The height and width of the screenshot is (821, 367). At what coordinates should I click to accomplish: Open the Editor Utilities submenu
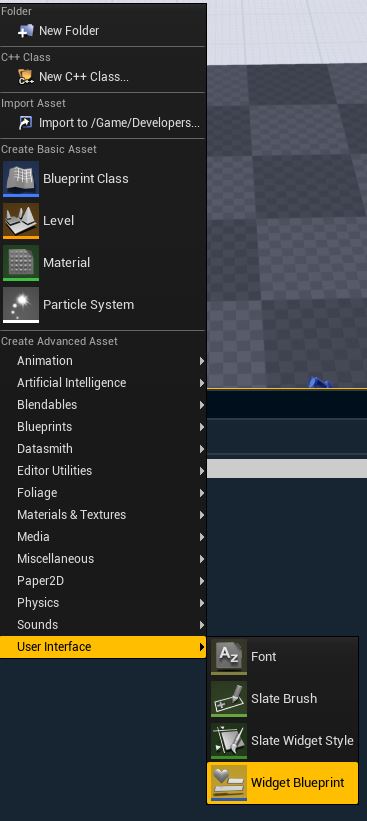click(x=103, y=471)
